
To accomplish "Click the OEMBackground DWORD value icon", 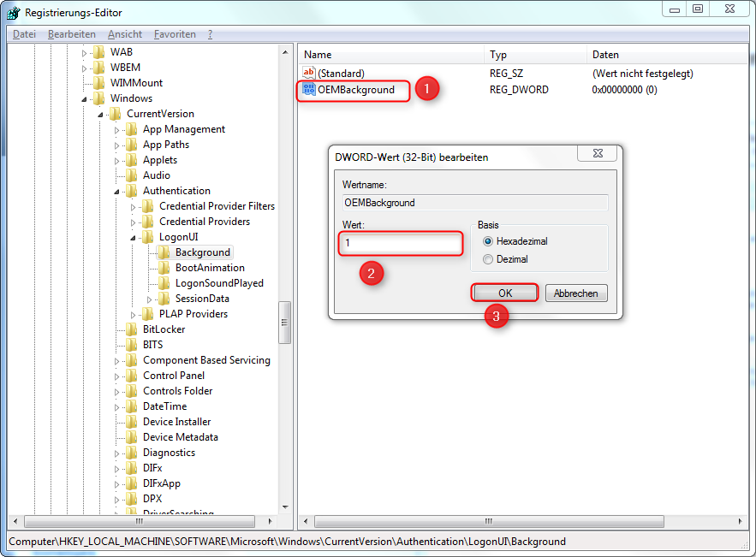I will coord(309,90).
